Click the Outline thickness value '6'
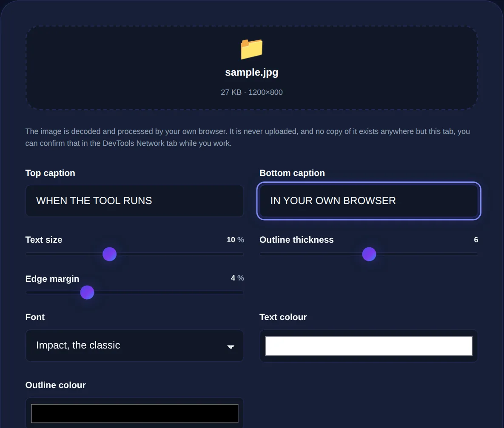Screen dimensions: 504x428 tap(476, 240)
